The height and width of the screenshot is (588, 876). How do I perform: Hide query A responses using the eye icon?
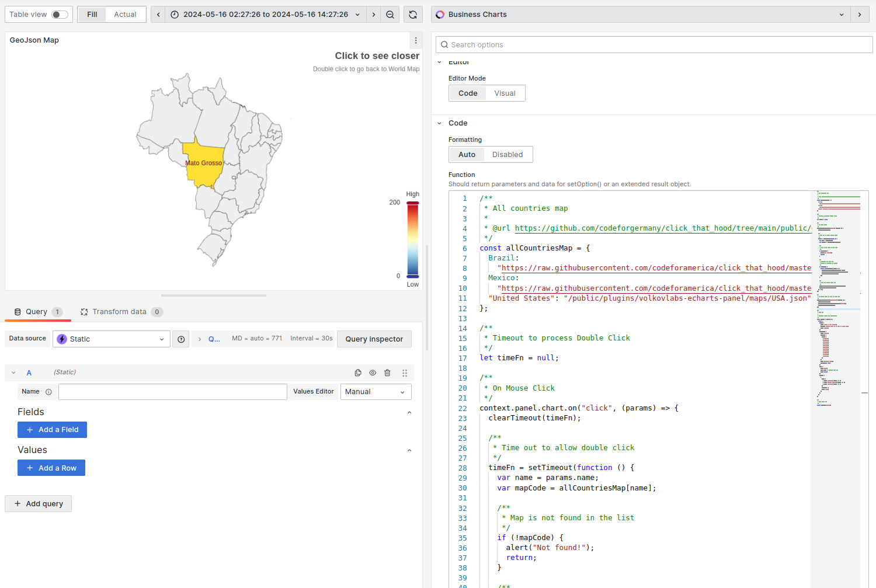tap(373, 373)
